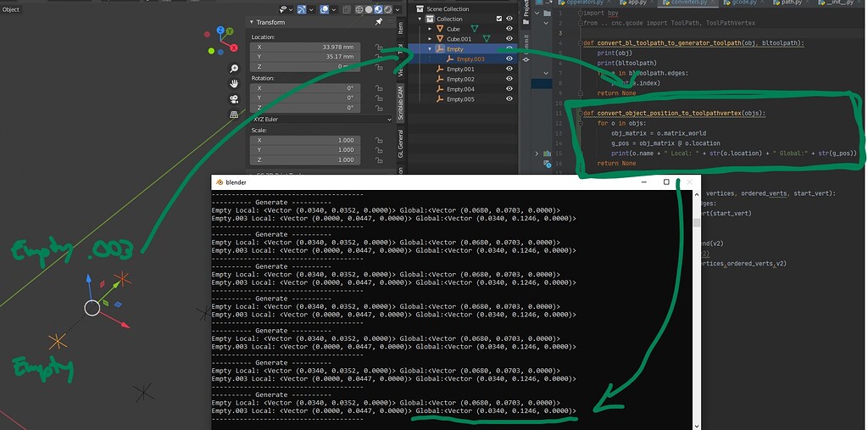Open the overlays options dropdown arrow

tap(334, 9)
